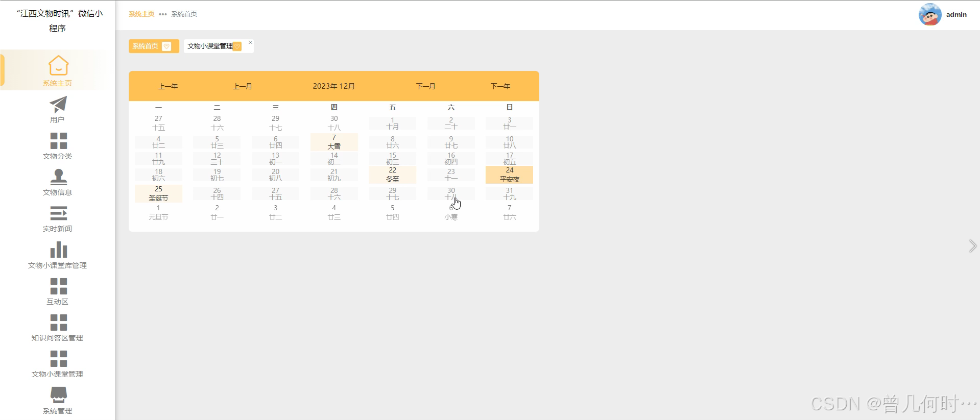Image resolution: width=980 pixels, height=420 pixels.
Task: Expand the right-side panel arrow
Action: (x=973, y=246)
